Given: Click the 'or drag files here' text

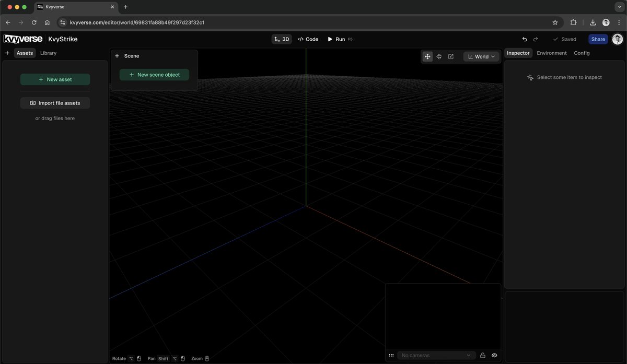Looking at the screenshot, I should 55,119.
